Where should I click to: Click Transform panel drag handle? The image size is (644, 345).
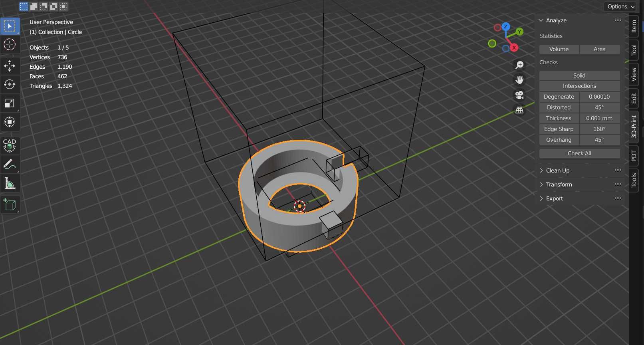[x=618, y=184]
